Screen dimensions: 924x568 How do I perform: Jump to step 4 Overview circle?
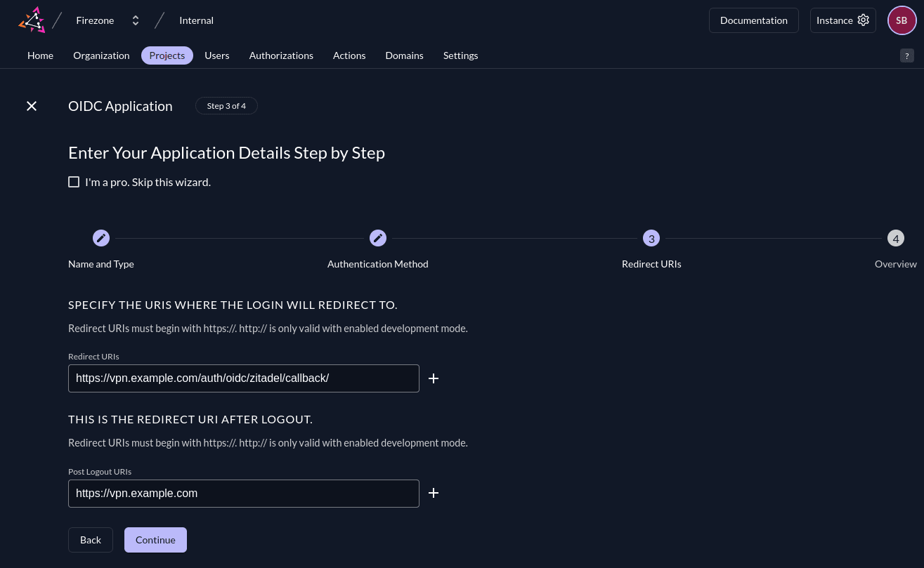895,238
